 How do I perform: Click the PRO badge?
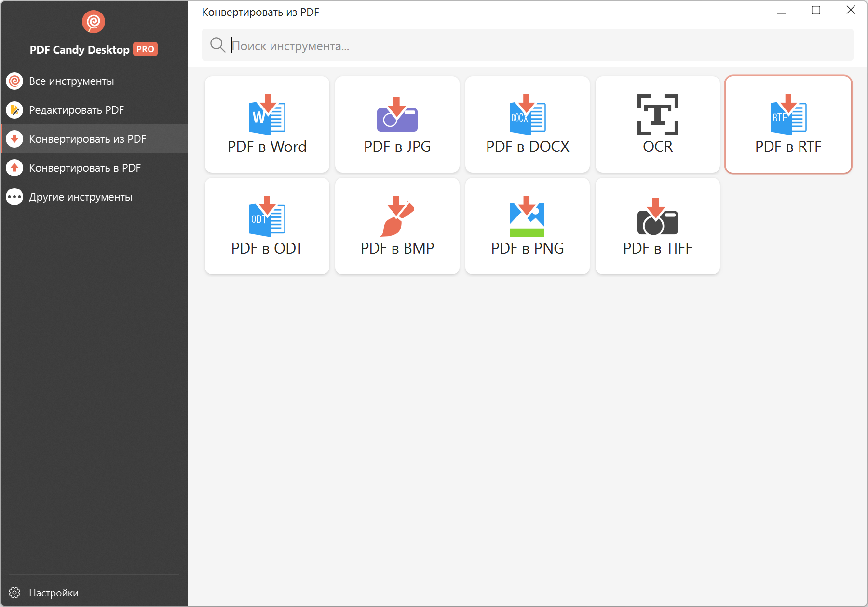point(145,49)
